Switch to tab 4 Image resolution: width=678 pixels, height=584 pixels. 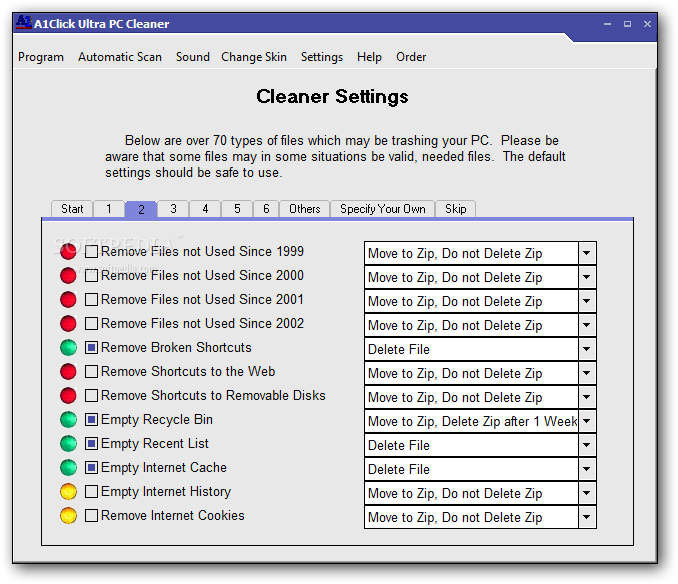205,209
